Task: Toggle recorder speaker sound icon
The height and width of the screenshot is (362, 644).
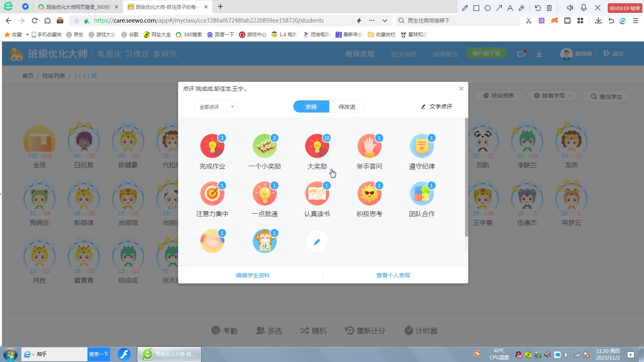Action: (569, 8)
